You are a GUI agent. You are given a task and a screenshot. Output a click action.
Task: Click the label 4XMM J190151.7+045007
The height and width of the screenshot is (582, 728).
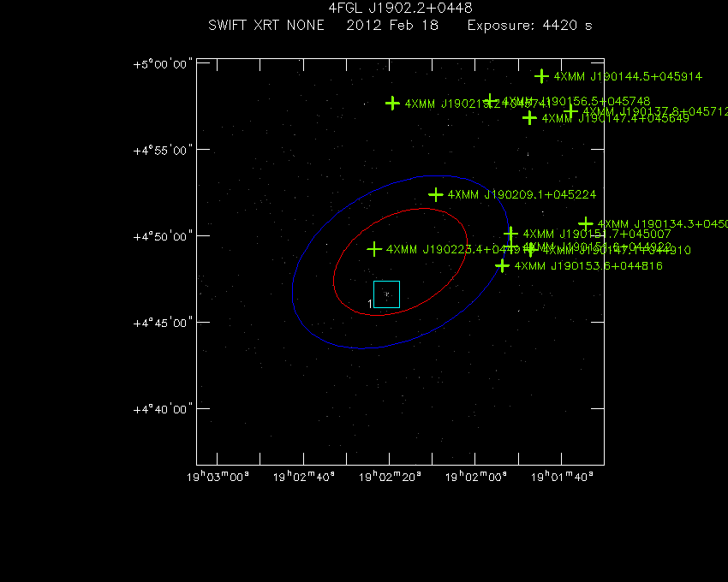point(597,234)
